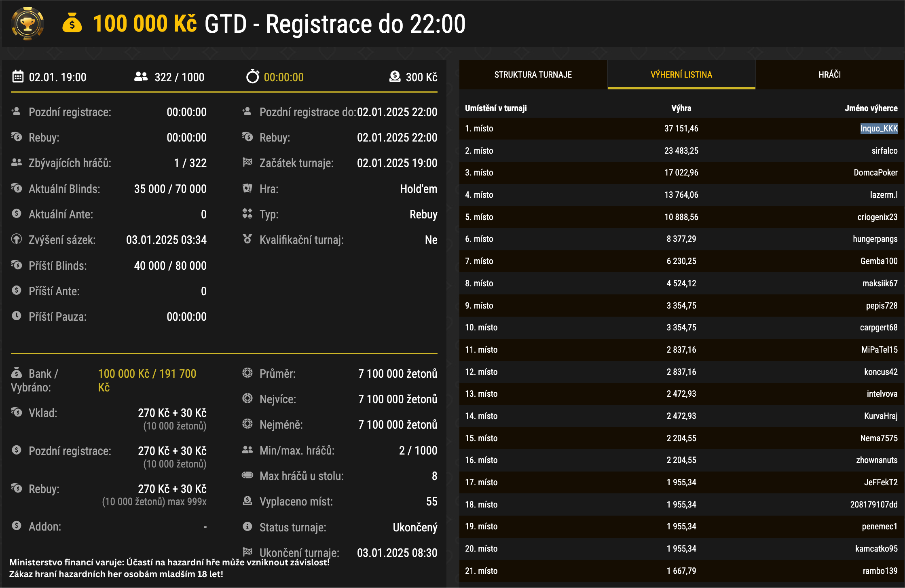Click the trophy tournament logo icon
The height and width of the screenshot is (588, 905).
pyautogui.click(x=27, y=24)
